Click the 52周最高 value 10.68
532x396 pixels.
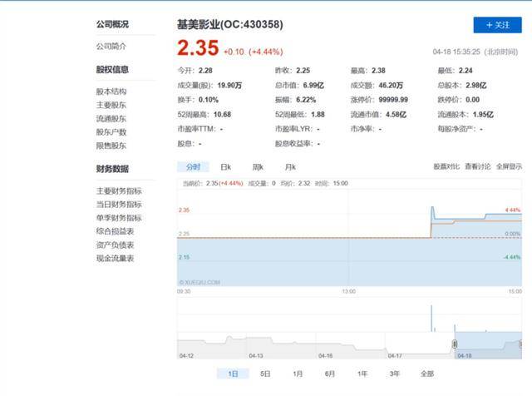[222, 115]
